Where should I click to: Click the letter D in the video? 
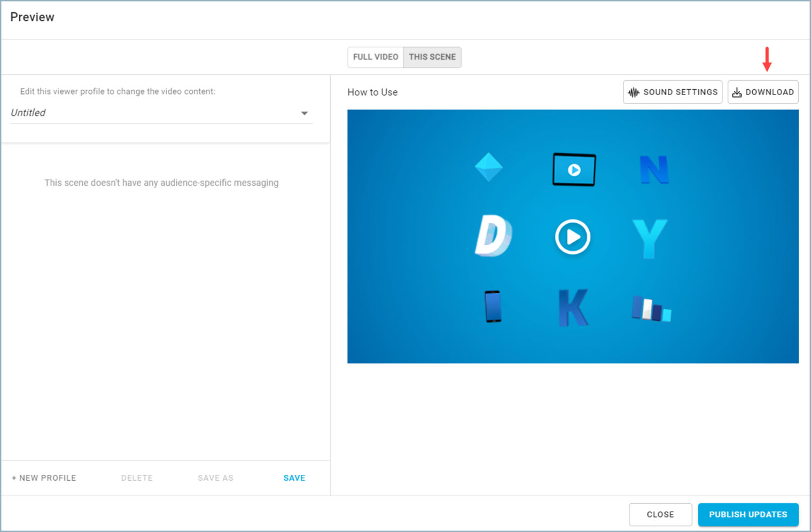493,236
